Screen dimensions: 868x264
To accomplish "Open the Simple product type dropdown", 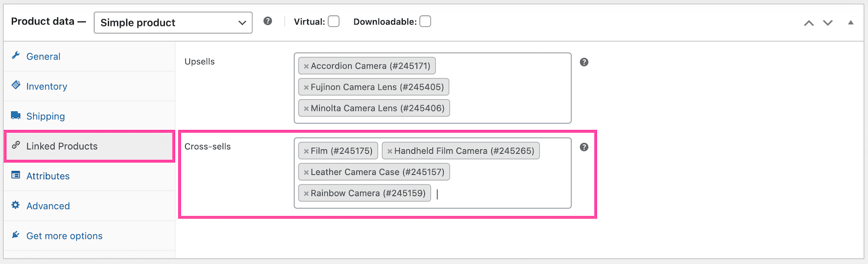I will tap(173, 23).
